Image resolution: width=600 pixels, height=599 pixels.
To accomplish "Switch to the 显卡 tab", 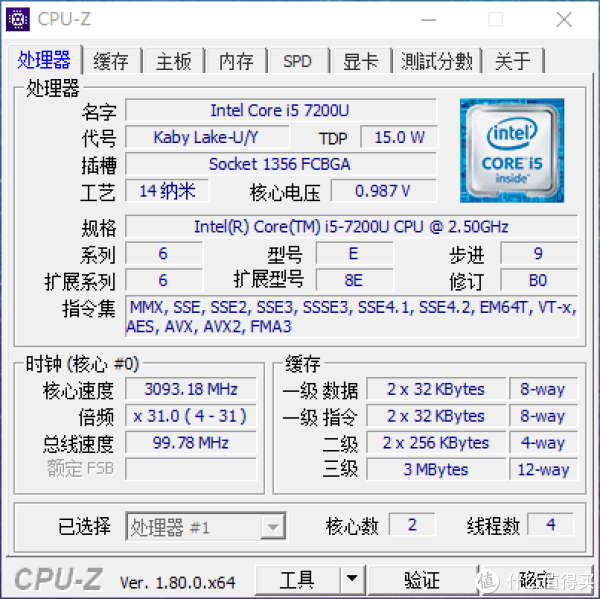I will 360,61.
